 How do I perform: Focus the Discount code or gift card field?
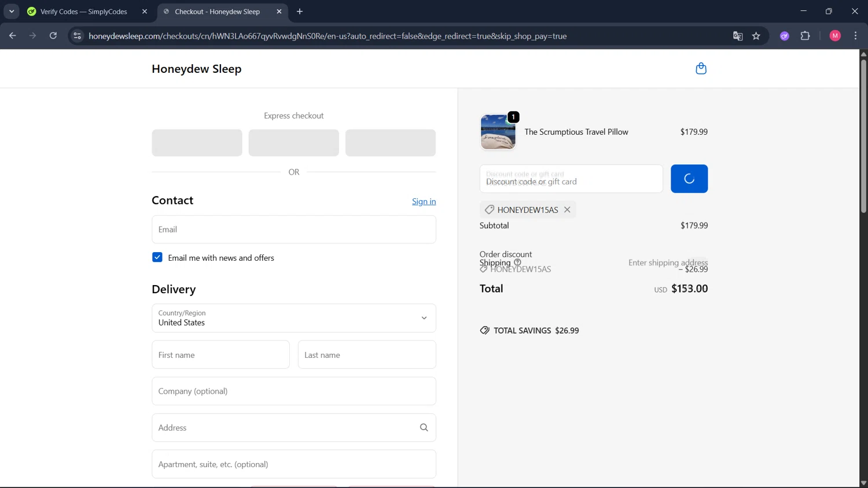tap(571, 179)
